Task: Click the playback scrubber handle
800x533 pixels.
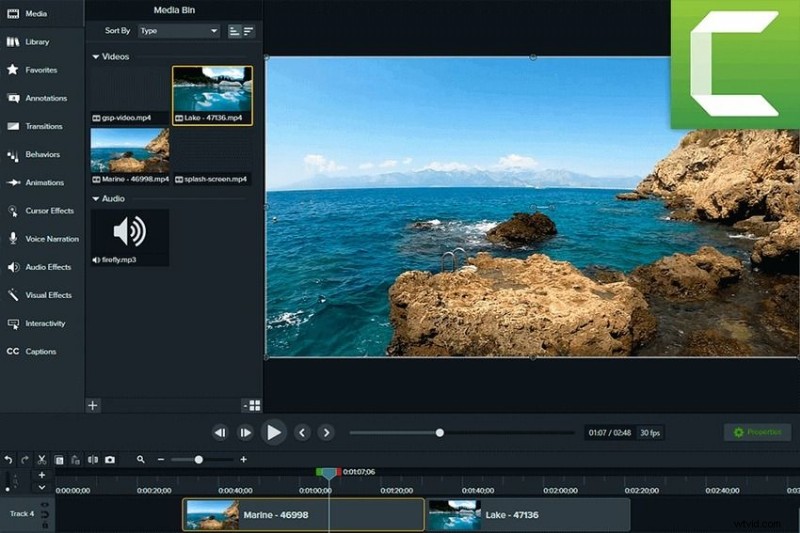Action: click(x=440, y=433)
